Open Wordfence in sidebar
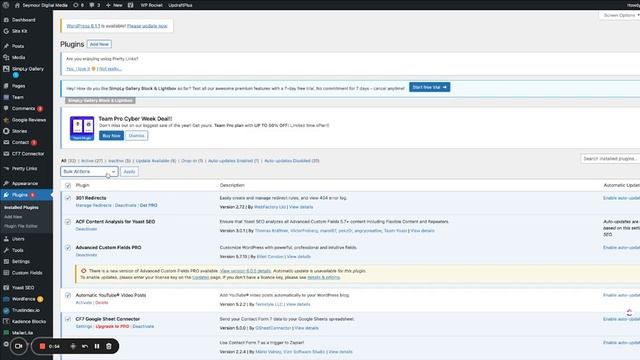 [x=23, y=299]
